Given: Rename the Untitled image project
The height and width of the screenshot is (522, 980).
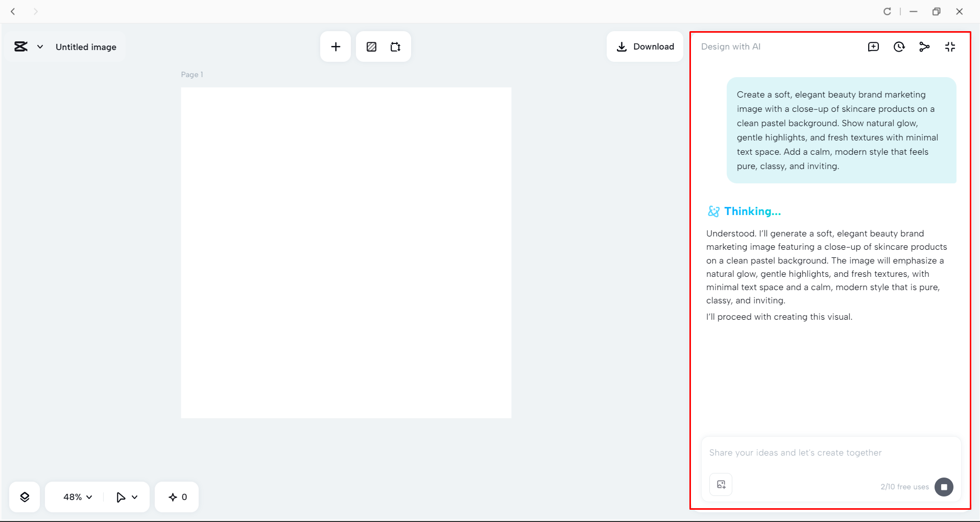Looking at the screenshot, I should (x=86, y=46).
